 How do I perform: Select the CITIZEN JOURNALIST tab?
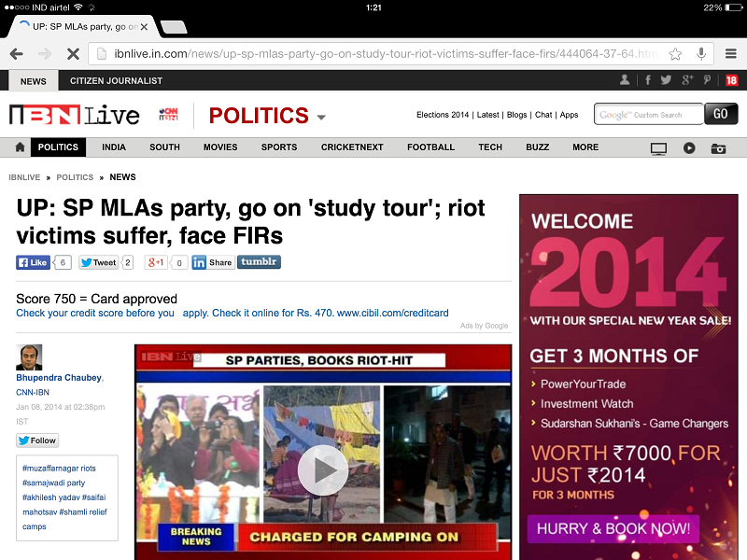[x=116, y=81]
